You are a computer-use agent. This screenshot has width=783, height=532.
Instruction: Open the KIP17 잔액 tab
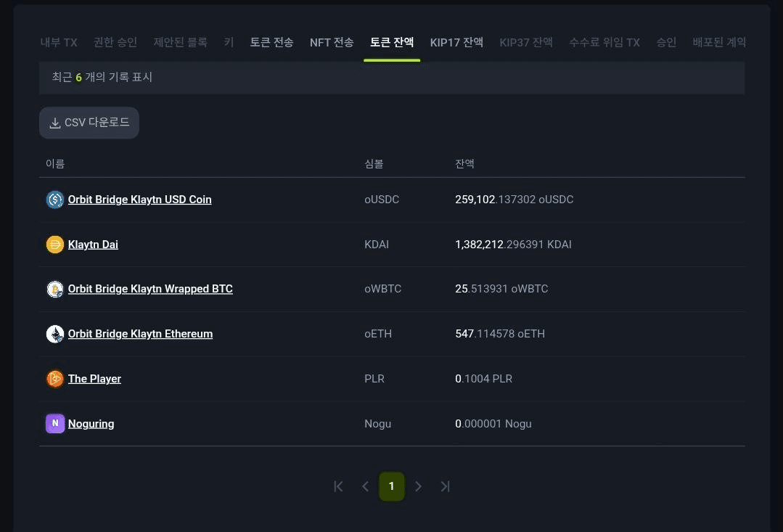pos(456,43)
